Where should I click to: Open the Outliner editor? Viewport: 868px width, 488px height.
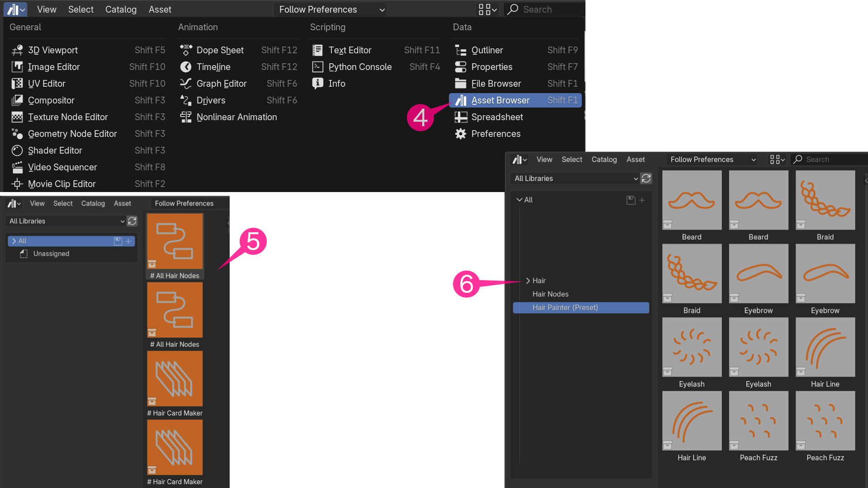click(516, 50)
